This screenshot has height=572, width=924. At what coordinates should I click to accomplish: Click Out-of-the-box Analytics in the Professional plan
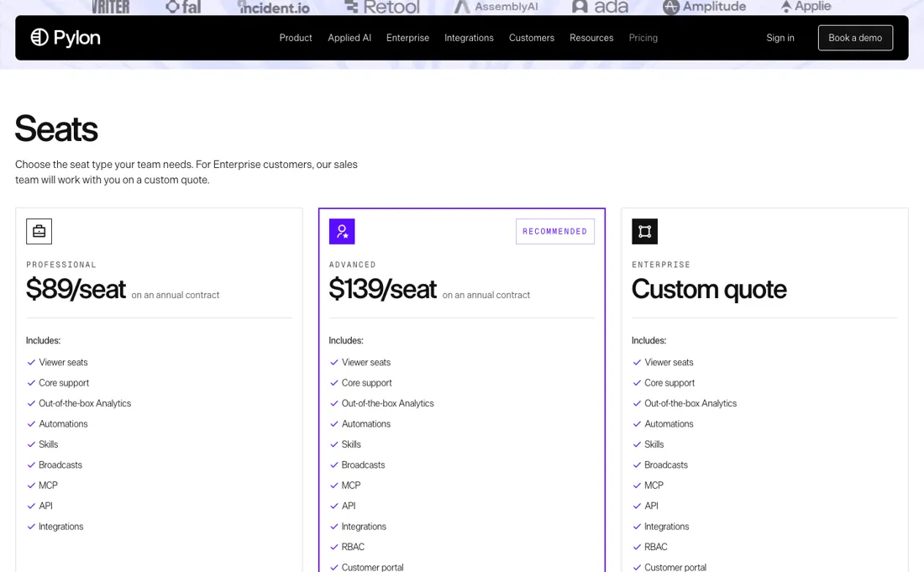(85, 403)
